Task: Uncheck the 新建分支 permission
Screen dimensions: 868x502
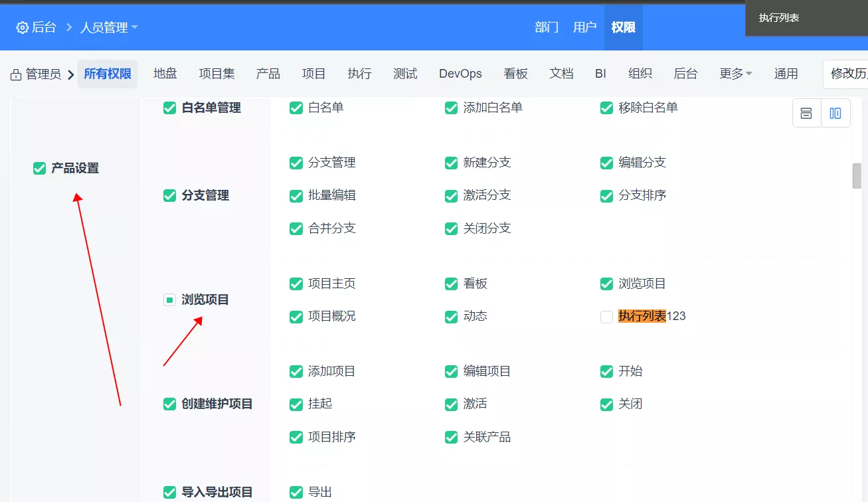Action: tap(452, 163)
